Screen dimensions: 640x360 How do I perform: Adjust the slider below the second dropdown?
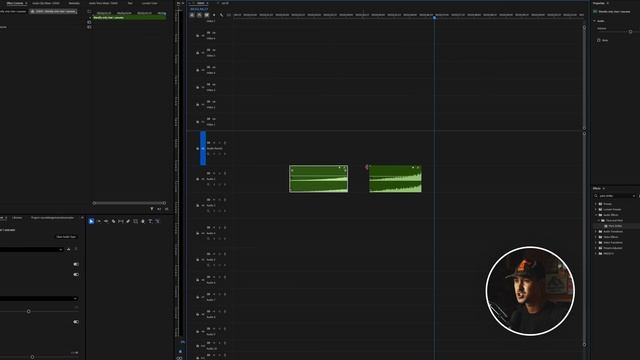click(x=29, y=311)
